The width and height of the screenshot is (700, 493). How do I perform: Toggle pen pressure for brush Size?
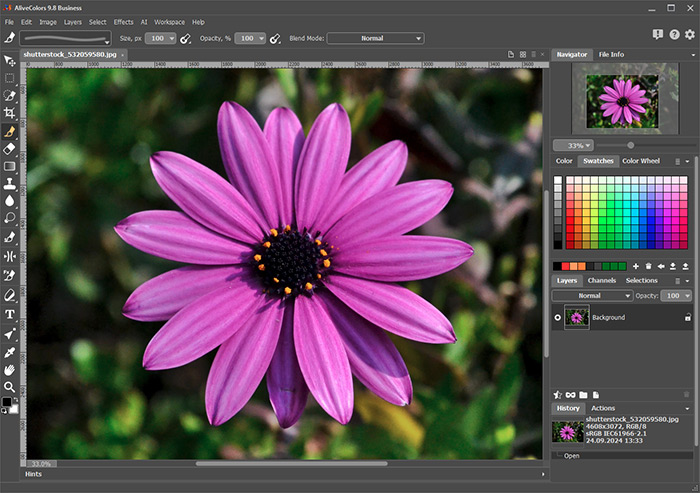[x=185, y=39]
